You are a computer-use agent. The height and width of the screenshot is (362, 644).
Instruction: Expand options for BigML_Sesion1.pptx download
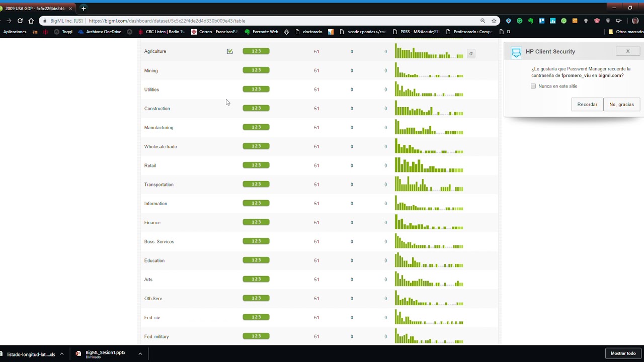[x=140, y=354]
